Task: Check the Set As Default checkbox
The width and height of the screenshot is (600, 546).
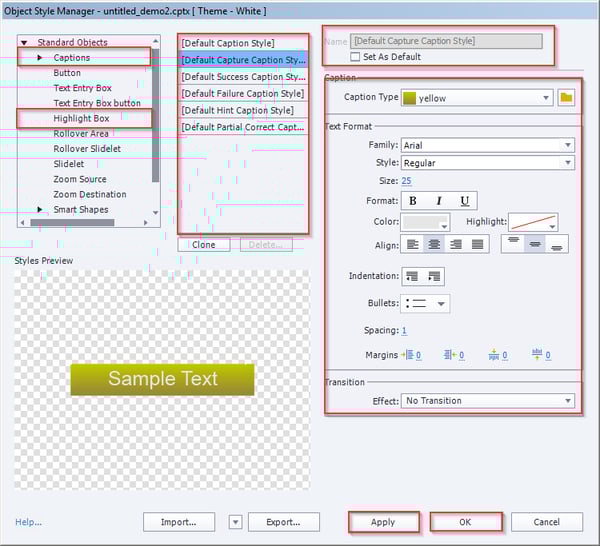Action: [x=355, y=57]
